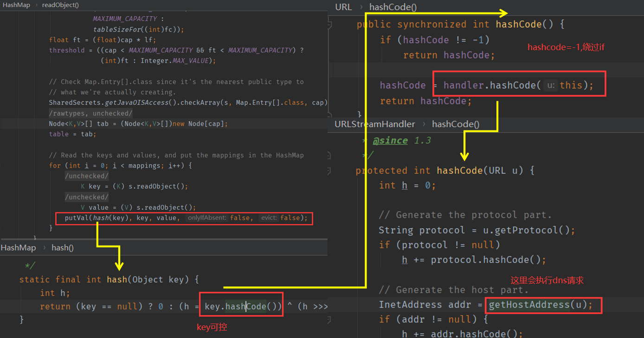The height and width of the screenshot is (338, 644).
Task: Expand the /unchecked/ fold above K key
Action: click(x=87, y=176)
